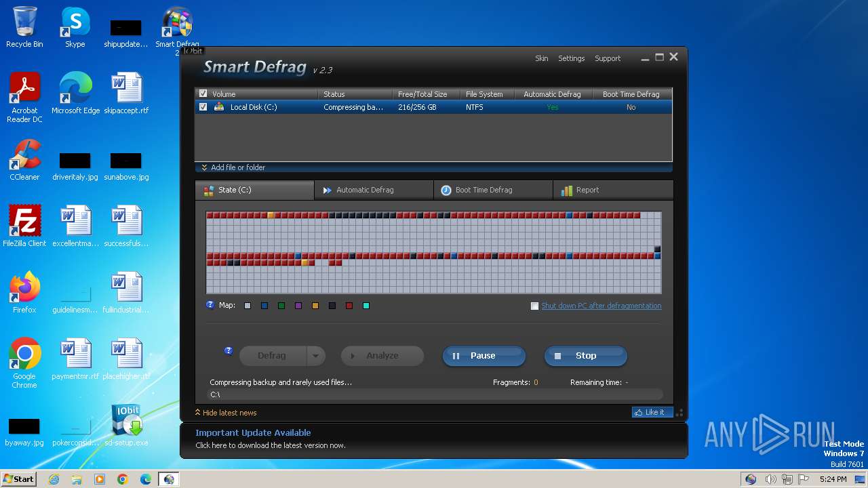
Task: Stop the defragmentation
Action: click(x=586, y=356)
